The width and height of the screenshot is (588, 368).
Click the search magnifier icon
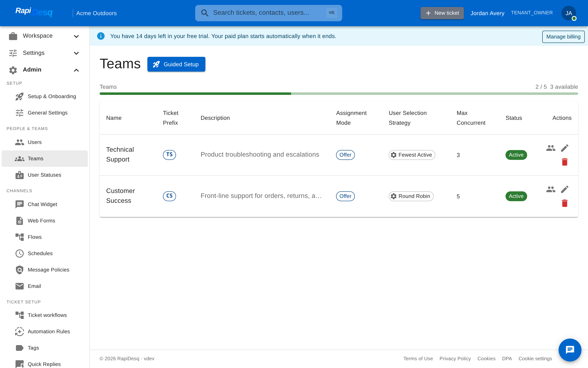(205, 13)
